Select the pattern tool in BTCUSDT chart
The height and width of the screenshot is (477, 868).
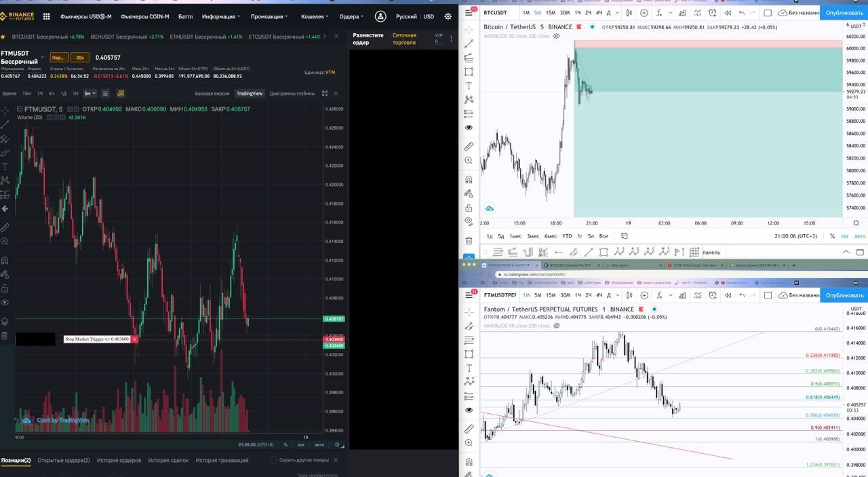pos(469,100)
